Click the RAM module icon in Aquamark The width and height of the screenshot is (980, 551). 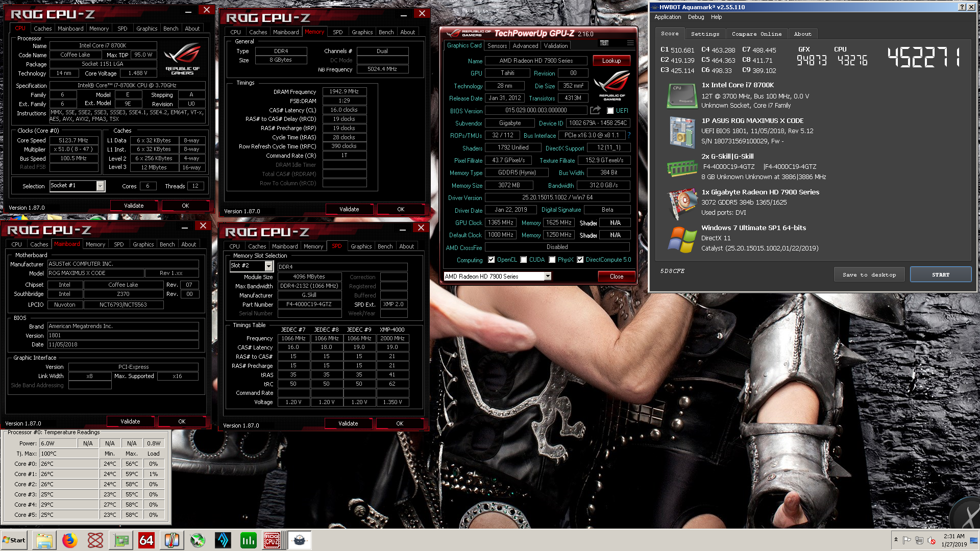[x=682, y=168]
